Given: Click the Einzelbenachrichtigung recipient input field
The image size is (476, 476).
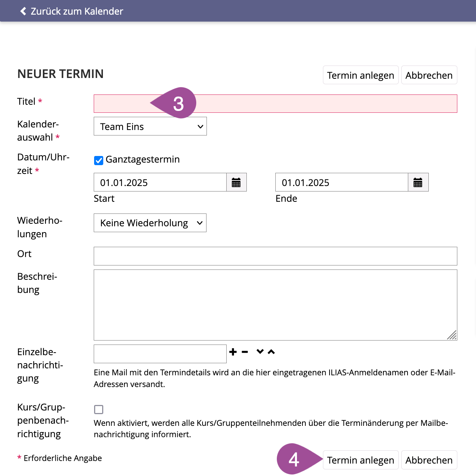Looking at the screenshot, I should [160, 354].
